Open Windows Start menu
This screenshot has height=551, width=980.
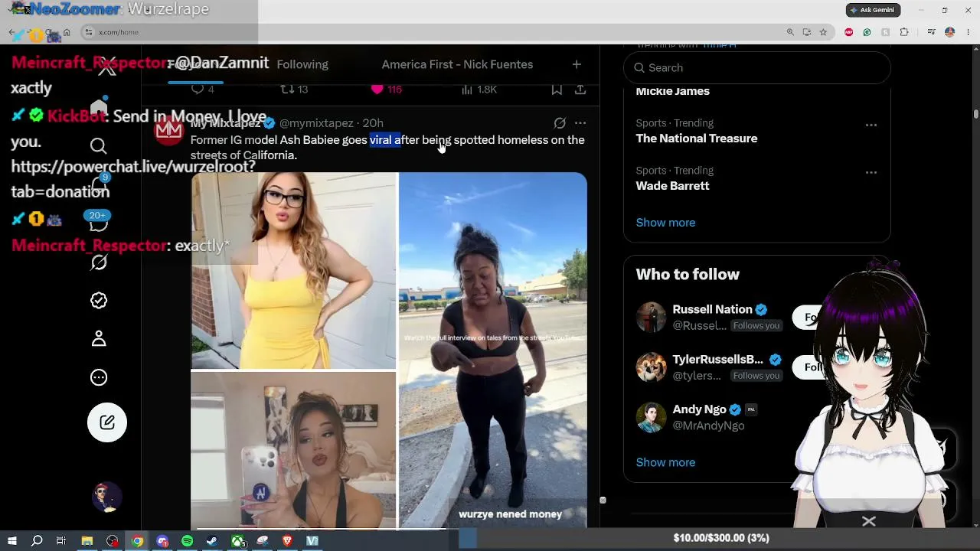11,541
